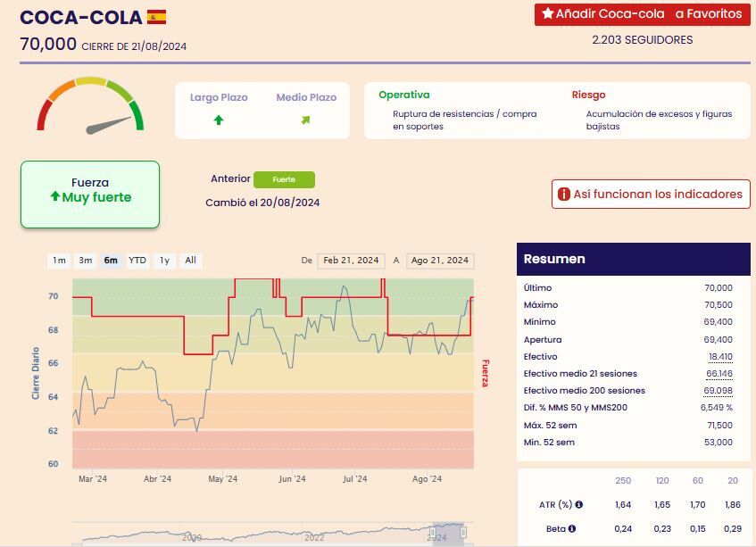The height and width of the screenshot is (547, 756).
Task: Click the Largo Plazo green up arrow
Action: pos(219,120)
